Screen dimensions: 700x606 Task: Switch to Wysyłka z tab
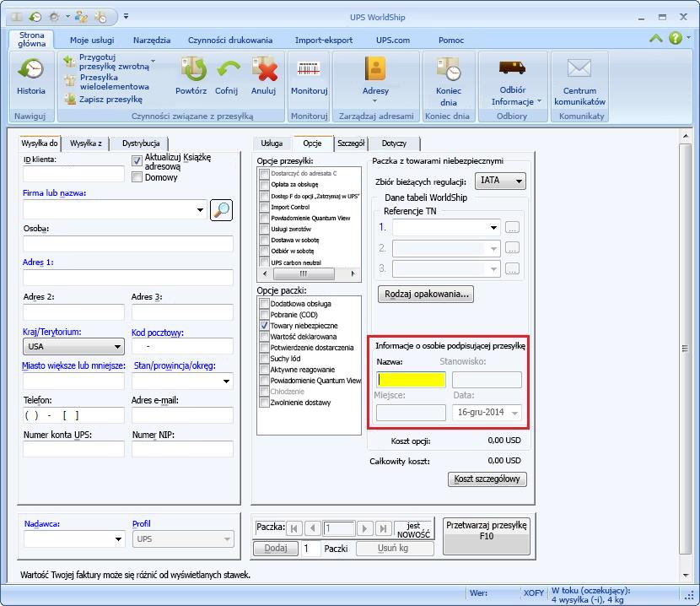click(x=86, y=143)
